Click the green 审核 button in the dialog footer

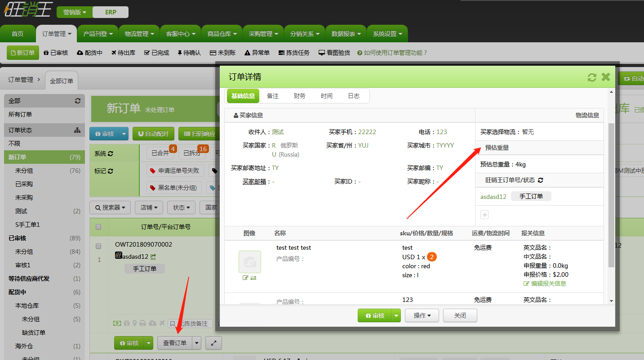pyautogui.click(x=375, y=316)
